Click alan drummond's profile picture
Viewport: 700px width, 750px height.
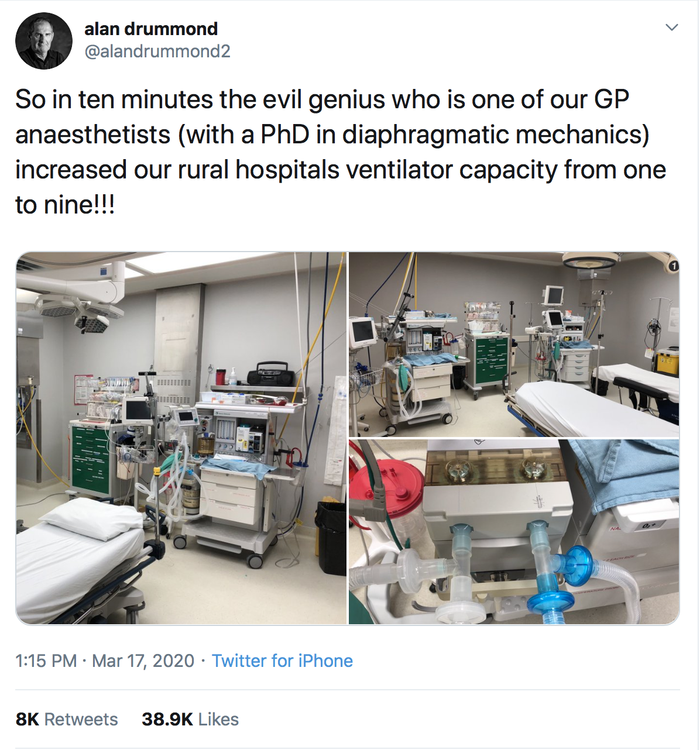click(44, 40)
